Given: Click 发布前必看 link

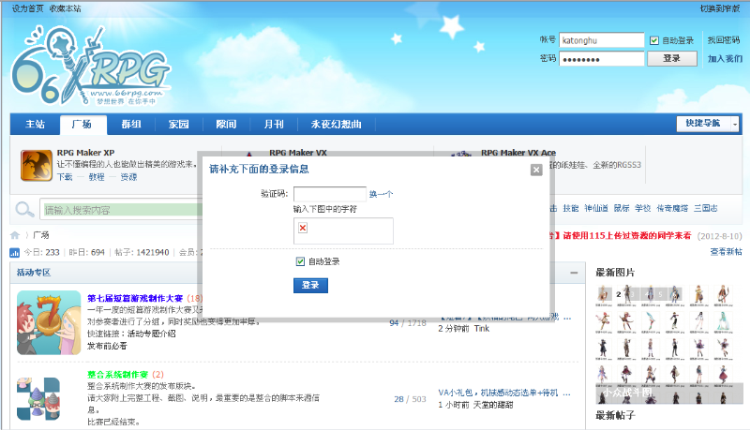Looking at the screenshot, I should pos(107,345).
